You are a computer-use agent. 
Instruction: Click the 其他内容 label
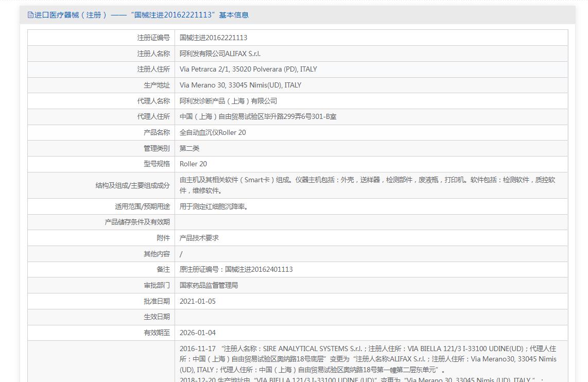(157, 254)
